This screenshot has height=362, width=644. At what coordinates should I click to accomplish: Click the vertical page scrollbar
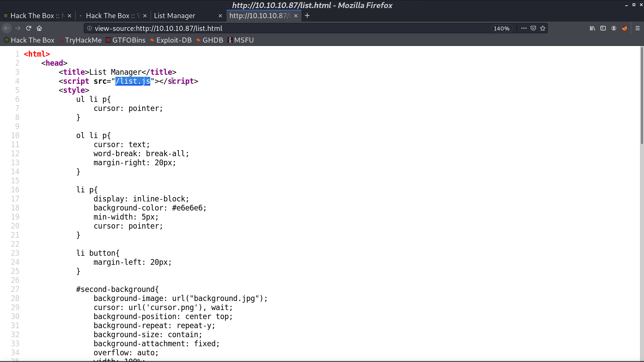click(642, 96)
